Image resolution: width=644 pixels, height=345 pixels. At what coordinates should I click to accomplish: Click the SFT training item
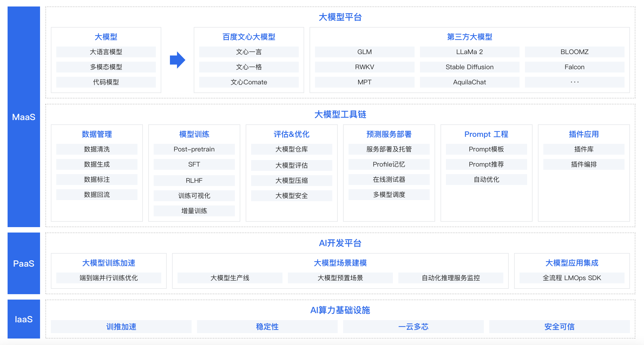coord(194,164)
